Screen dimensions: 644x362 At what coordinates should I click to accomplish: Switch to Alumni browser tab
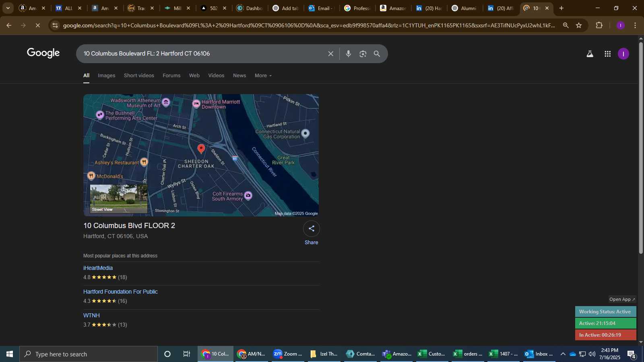tap(464, 8)
